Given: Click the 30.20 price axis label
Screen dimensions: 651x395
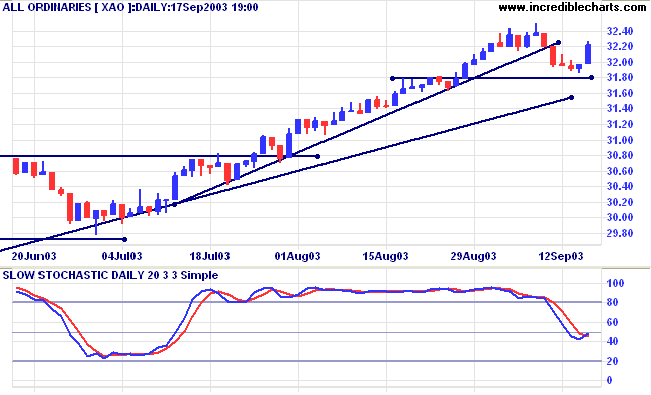Looking at the screenshot, I should tap(620, 202).
